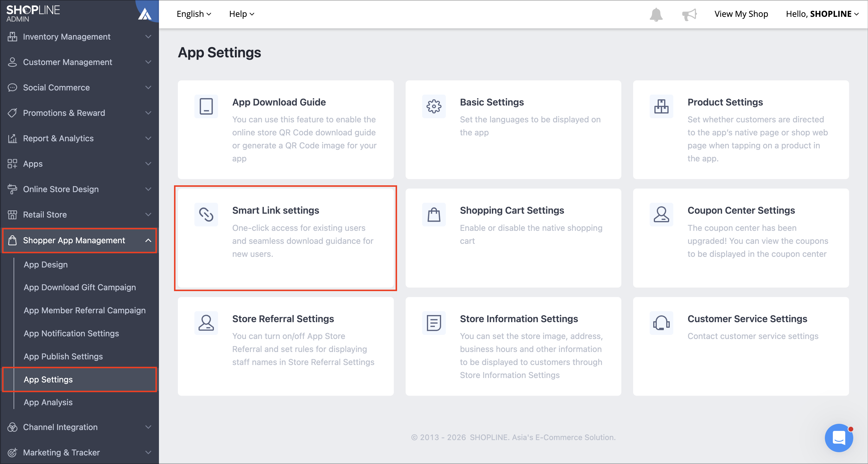Open App Download Gift Campaign
This screenshot has width=868, height=464.
coord(79,288)
